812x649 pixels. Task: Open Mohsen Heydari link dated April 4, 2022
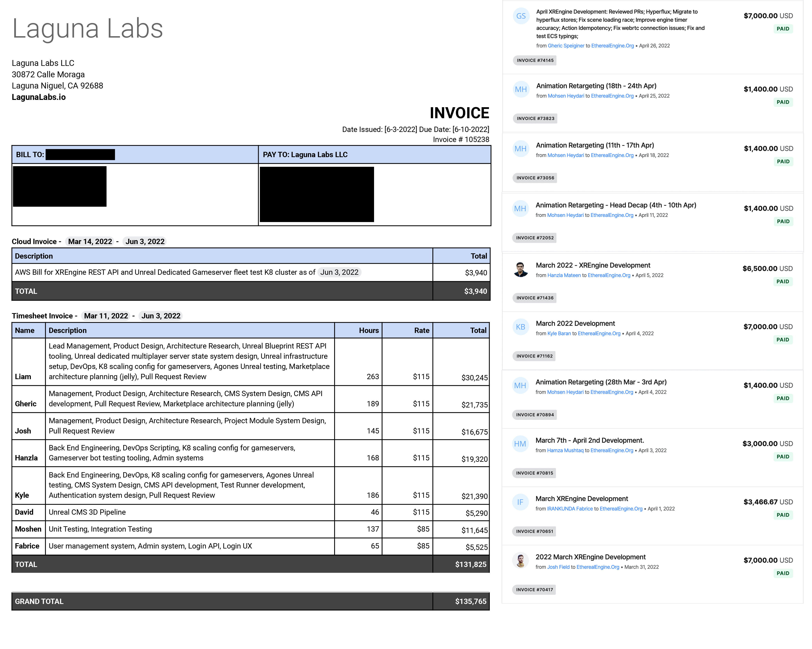(565, 392)
